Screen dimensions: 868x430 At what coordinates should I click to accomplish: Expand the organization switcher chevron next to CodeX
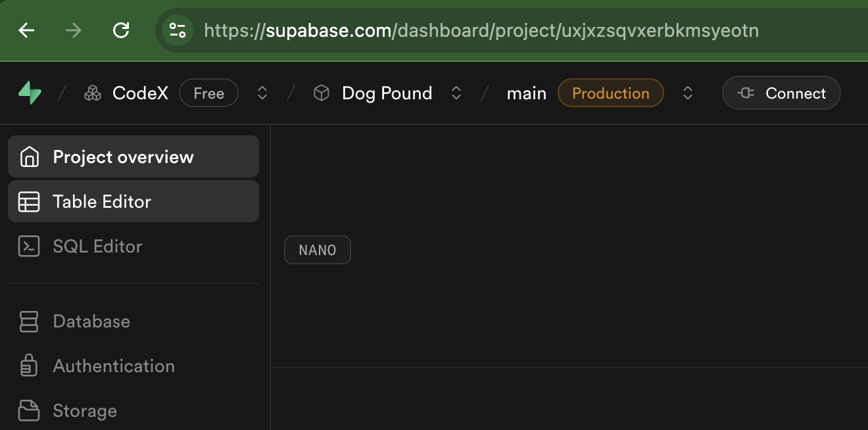262,93
